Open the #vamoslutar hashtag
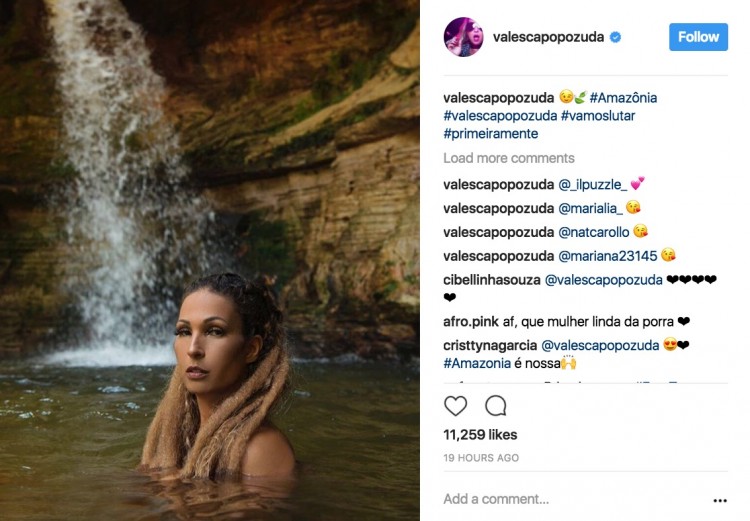This screenshot has height=521, width=750. (598, 116)
